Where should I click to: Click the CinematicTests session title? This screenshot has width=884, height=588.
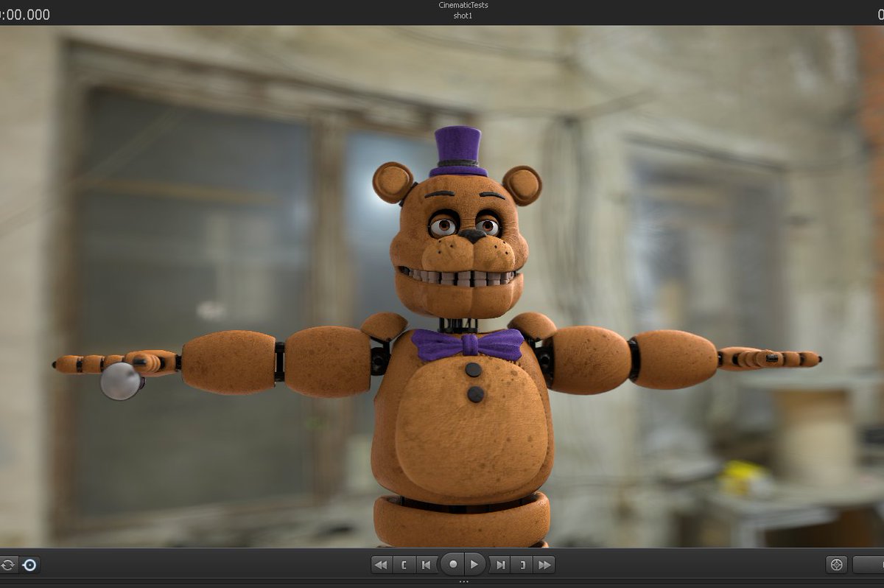(x=463, y=5)
